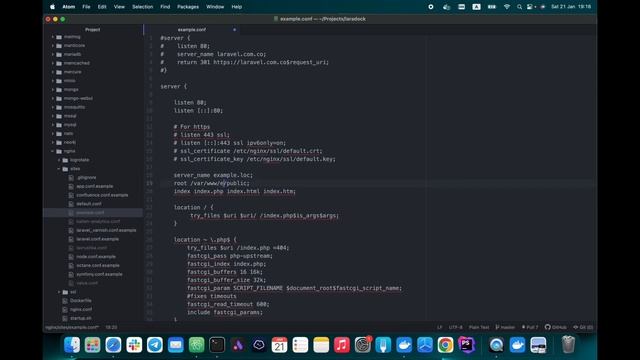The width and height of the screenshot is (640, 360).
Task: Open the Apple menu
Action: coord(52,7)
